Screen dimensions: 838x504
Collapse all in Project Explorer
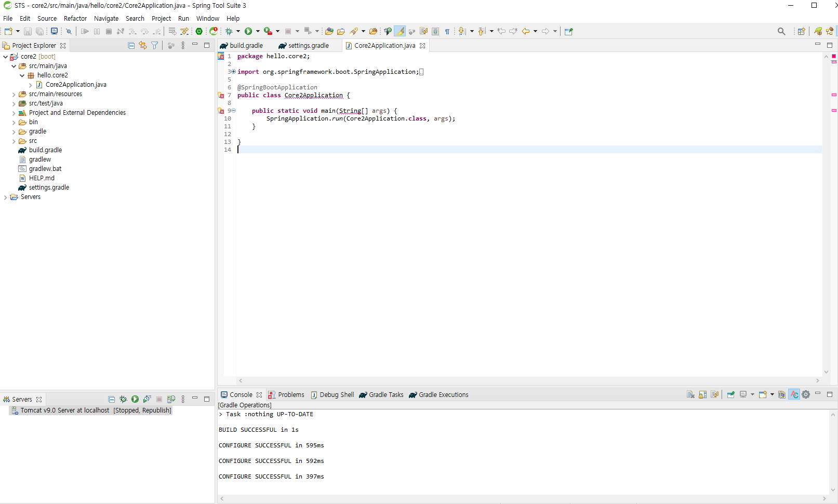coord(131,46)
